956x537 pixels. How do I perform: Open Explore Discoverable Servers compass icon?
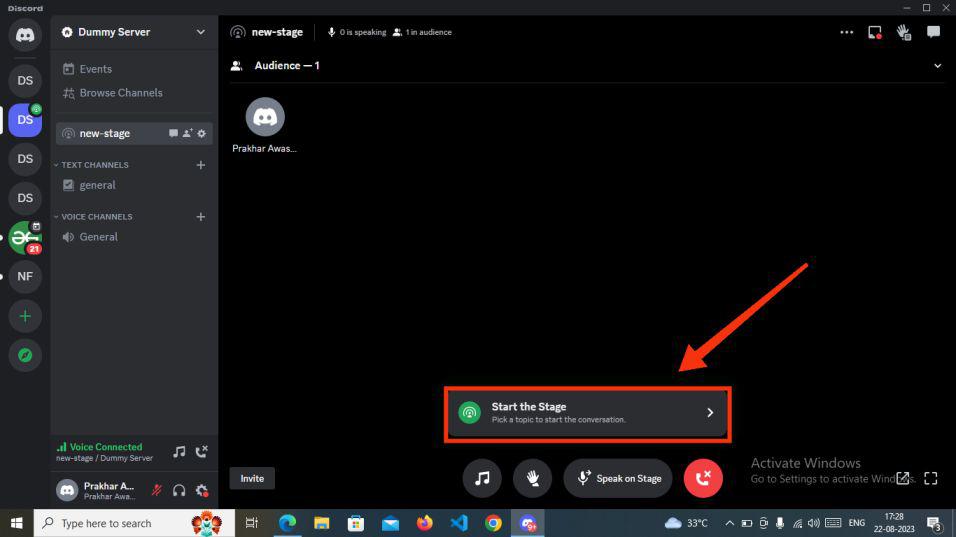coord(25,355)
